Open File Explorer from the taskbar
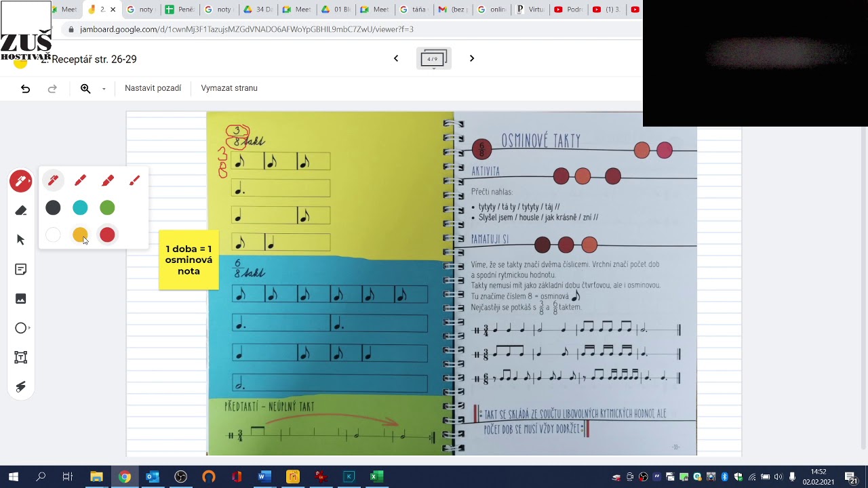This screenshot has height=488, width=868. coord(96,477)
